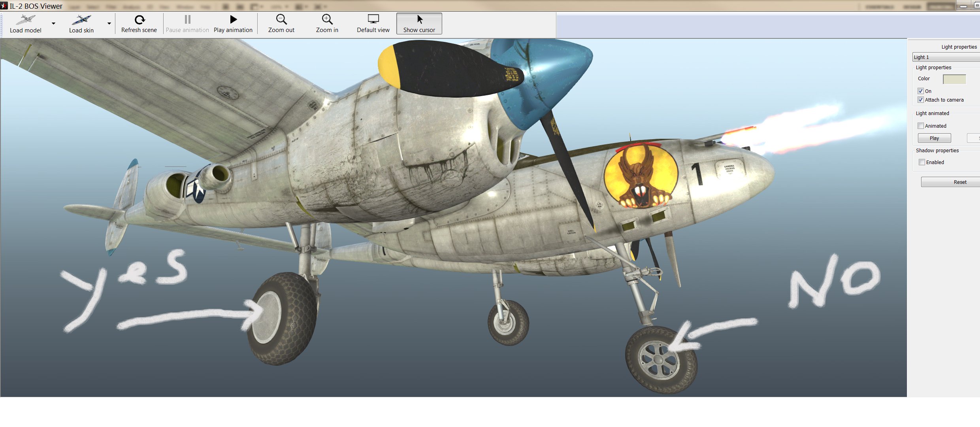Click the Load skin airplane icon
980x427 pixels.
point(81,19)
